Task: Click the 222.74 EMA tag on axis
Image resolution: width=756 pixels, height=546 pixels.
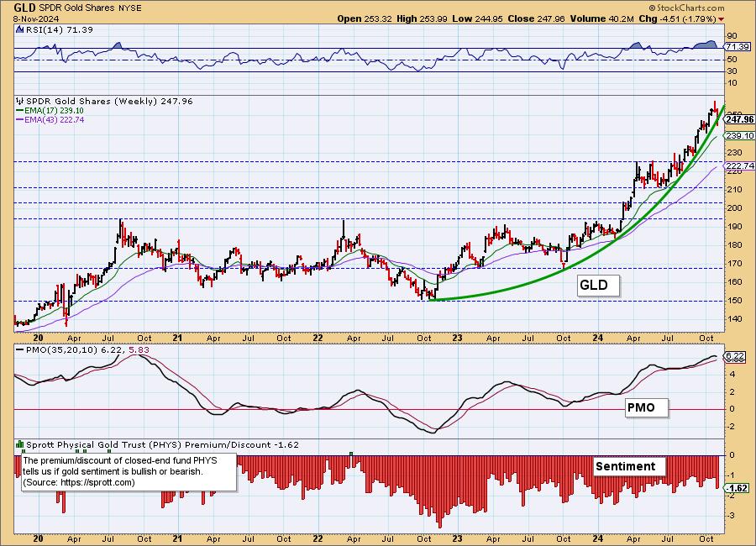Action: 739,166
